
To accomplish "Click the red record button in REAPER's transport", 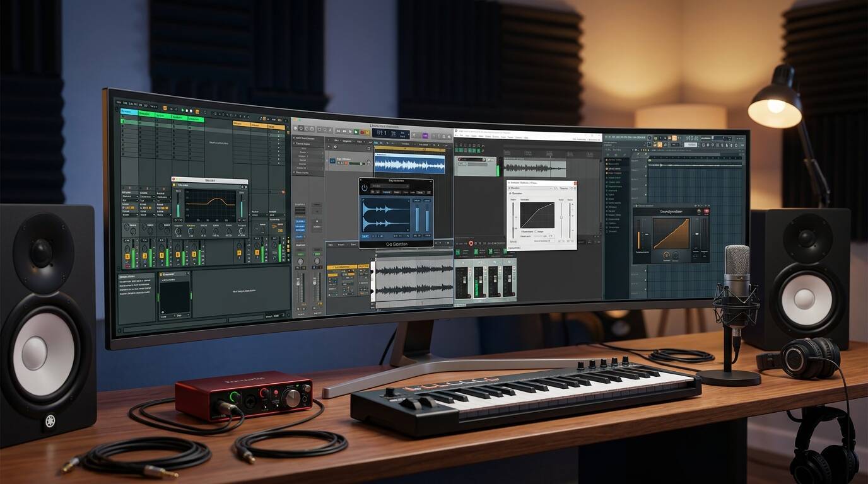I will click(471, 243).
